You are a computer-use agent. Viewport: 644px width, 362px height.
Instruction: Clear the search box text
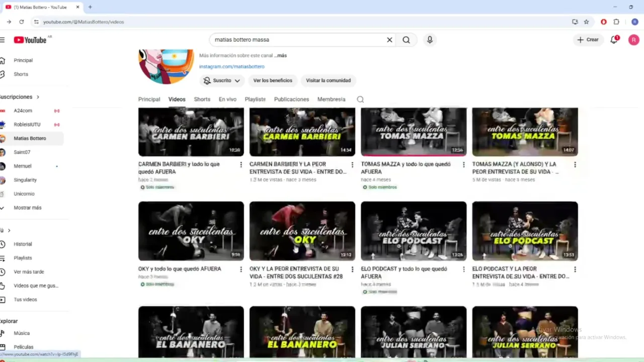(389, 40)
